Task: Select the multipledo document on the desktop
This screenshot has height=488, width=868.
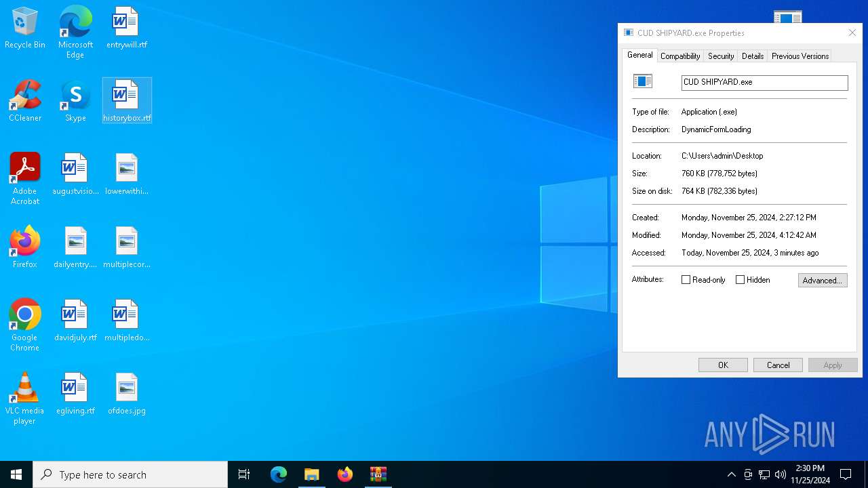Action: [x=126, y=321]
